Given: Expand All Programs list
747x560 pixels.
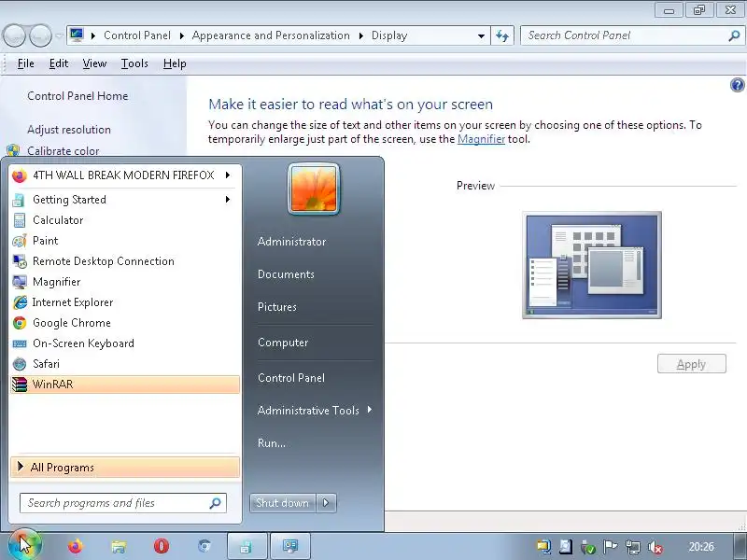Looking at the screenshot, I should [x=125, y=468].
